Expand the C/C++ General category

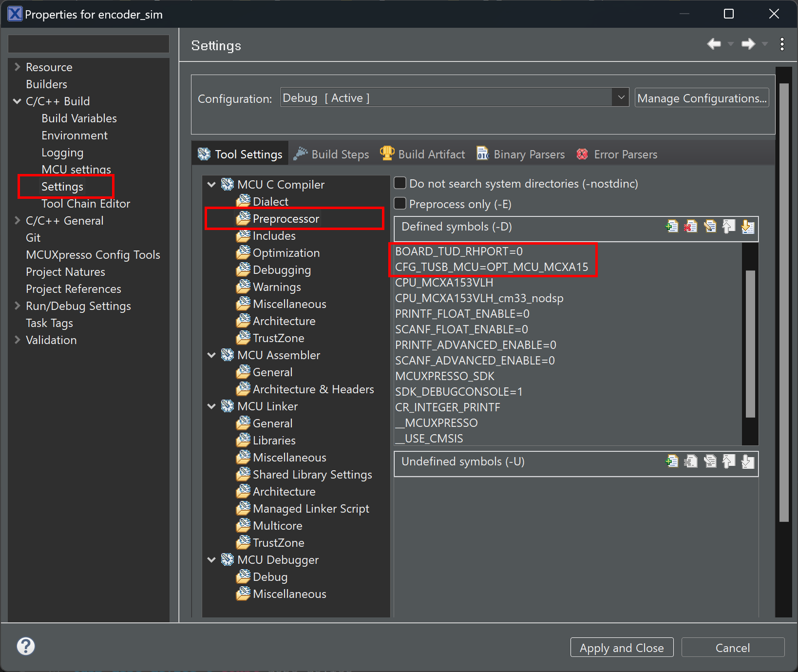18,221
